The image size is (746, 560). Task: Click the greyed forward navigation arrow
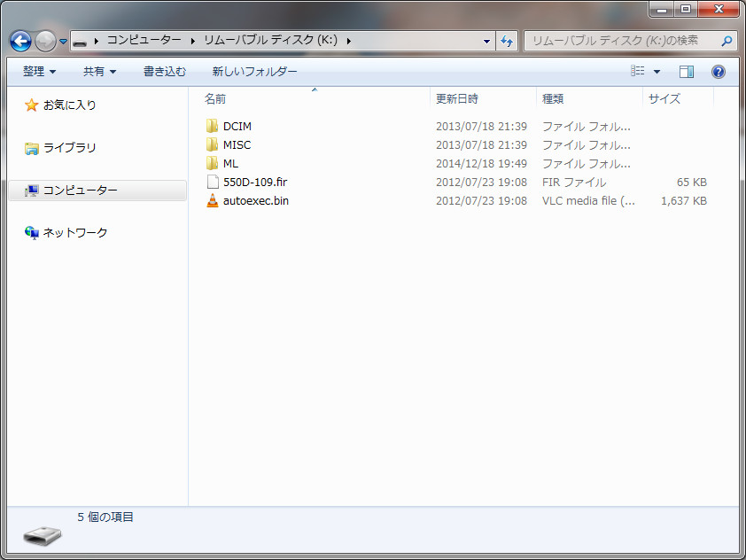(46, 42)
